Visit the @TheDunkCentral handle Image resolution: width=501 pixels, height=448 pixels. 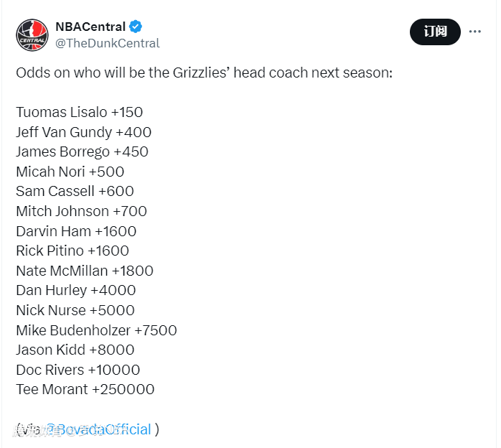pos(108,43)
